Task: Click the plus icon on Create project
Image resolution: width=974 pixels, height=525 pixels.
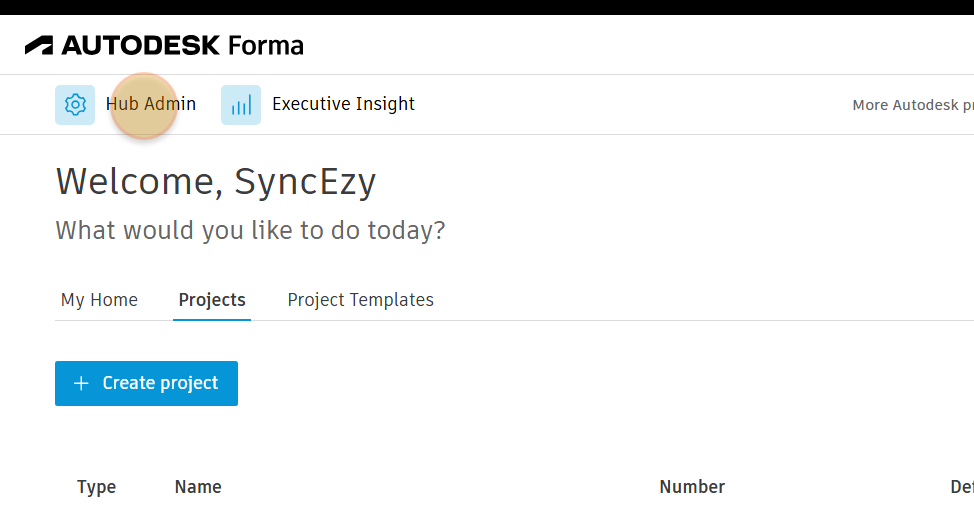Action: click(82, 384)
